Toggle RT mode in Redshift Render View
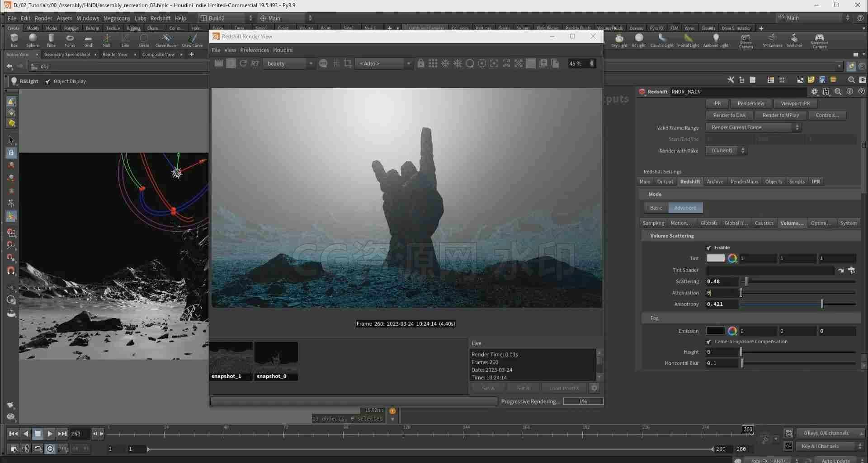The height and width of the screenshot is (463, 868). point(255,64)
